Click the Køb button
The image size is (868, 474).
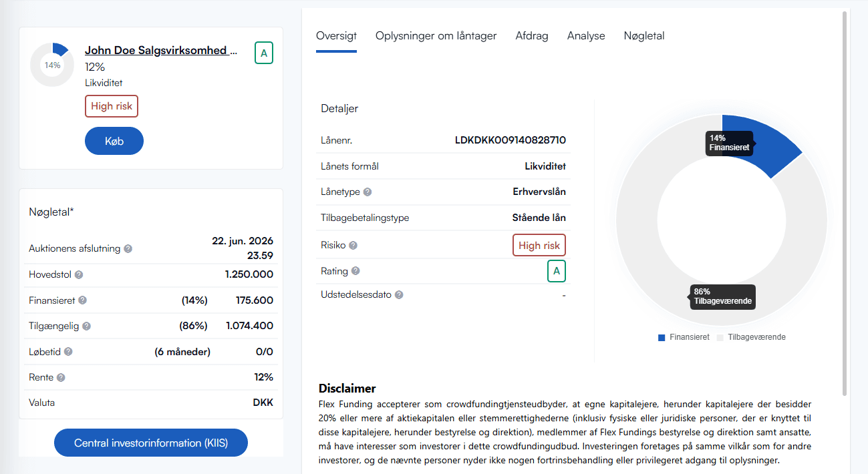(114, 141)
